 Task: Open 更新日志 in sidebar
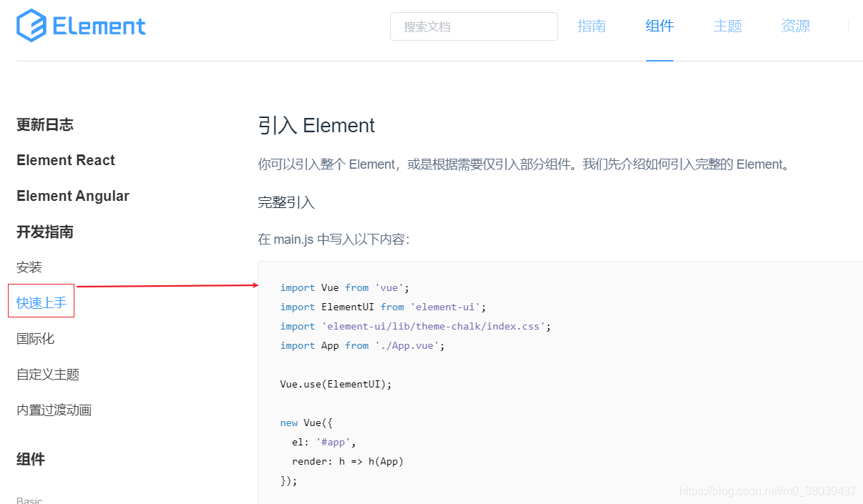point(45,124)
